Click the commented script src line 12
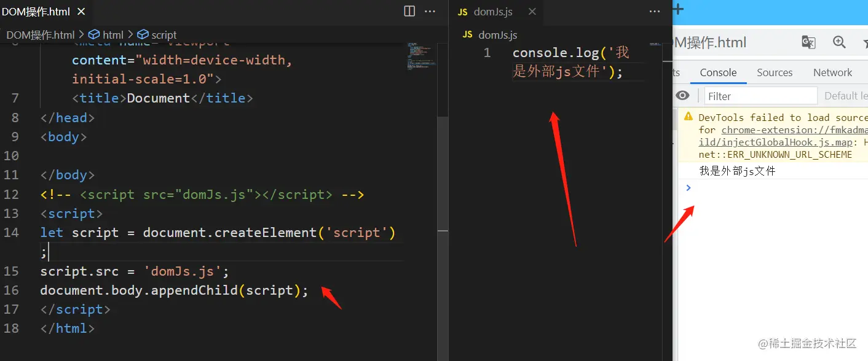Image resolution: width=868 pixels, height=361 pixels. click(x=202, y=195)
